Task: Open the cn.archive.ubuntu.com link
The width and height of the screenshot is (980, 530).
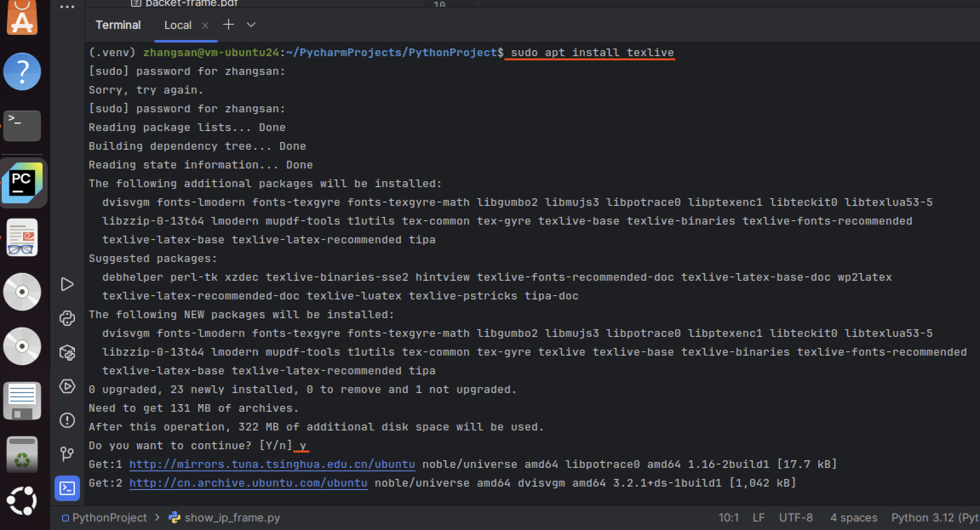Action: [248, 483]
